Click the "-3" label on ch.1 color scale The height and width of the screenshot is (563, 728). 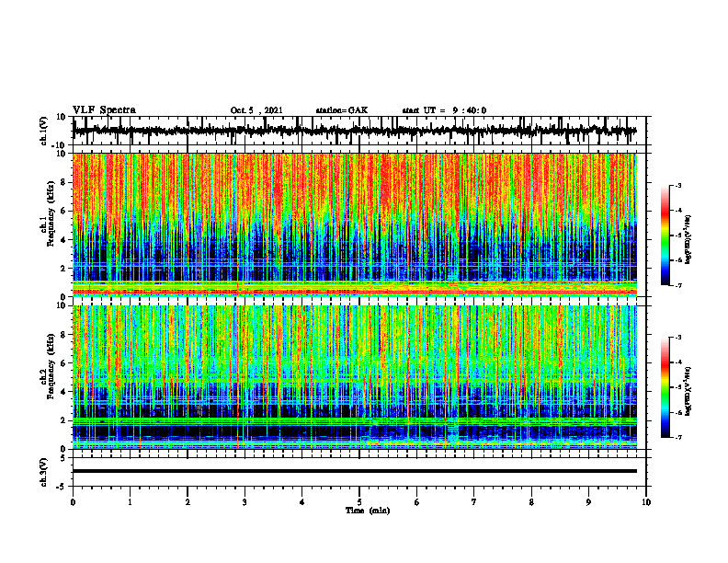(x=678, y=185)
